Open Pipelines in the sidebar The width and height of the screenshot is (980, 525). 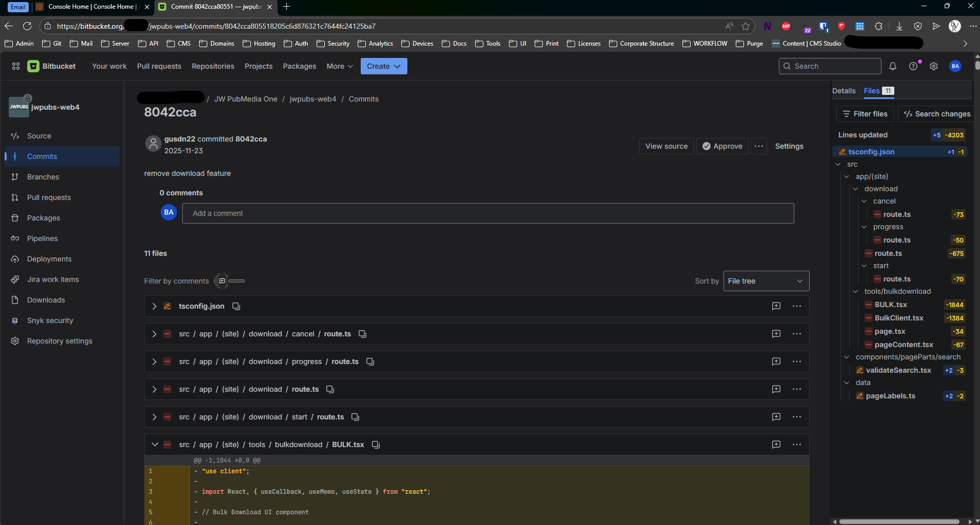(42, 238)
